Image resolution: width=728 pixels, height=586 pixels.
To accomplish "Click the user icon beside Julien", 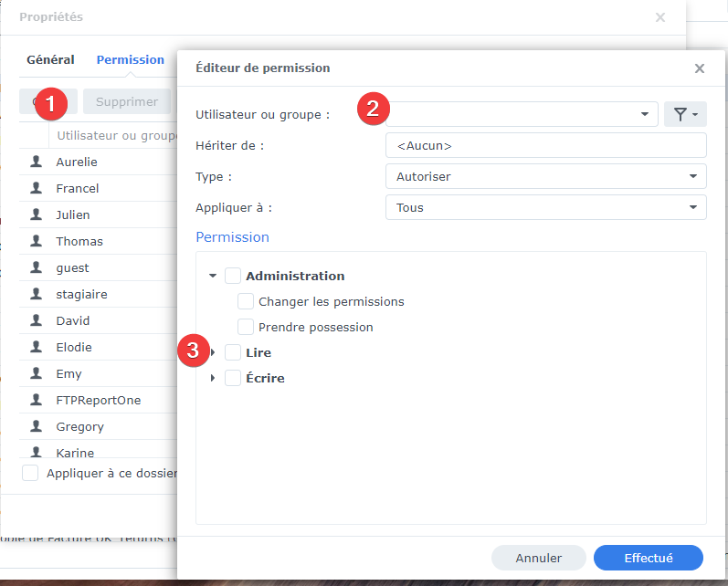I will click(x=37, y=215).
